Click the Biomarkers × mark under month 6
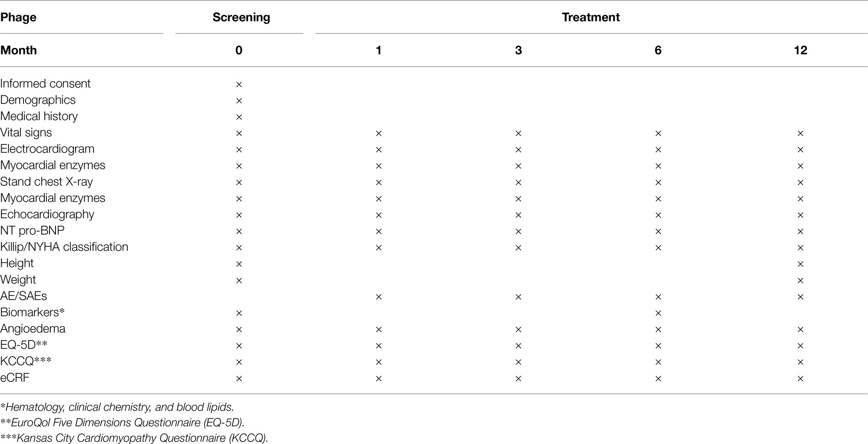The image size is (868, 444). pos(658,313)
